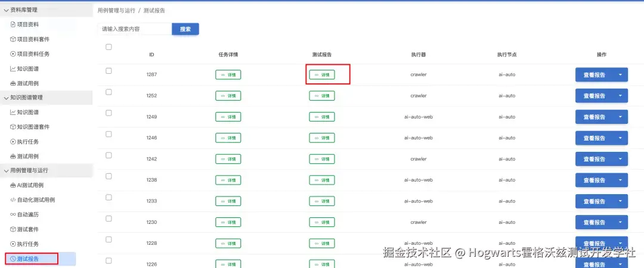Click 测试报告 in the breadcrumb
The width and height of the screenshot is (644, 268).
(154, 10)
